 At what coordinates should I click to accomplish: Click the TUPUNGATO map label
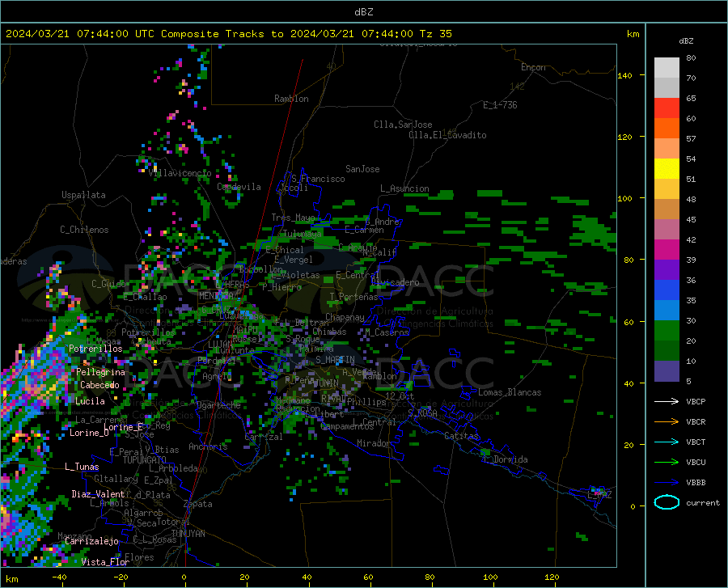click(145, 460)
